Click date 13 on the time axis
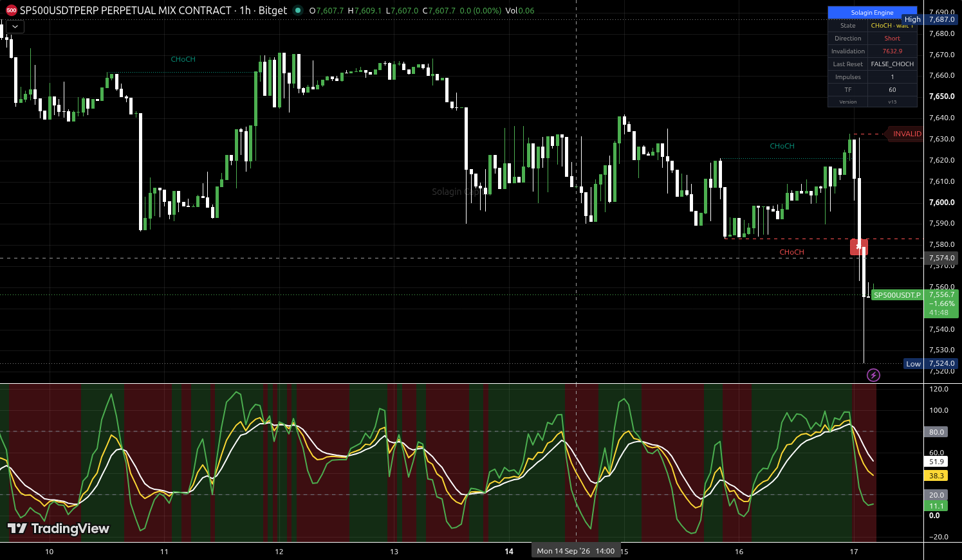962x560 pixels. 394,552
